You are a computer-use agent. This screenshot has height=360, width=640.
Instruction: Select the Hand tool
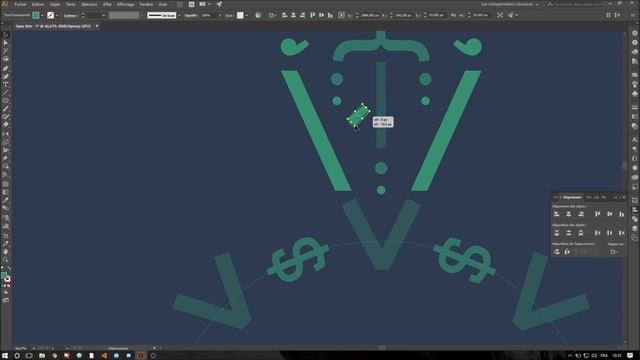pos(6,251)
